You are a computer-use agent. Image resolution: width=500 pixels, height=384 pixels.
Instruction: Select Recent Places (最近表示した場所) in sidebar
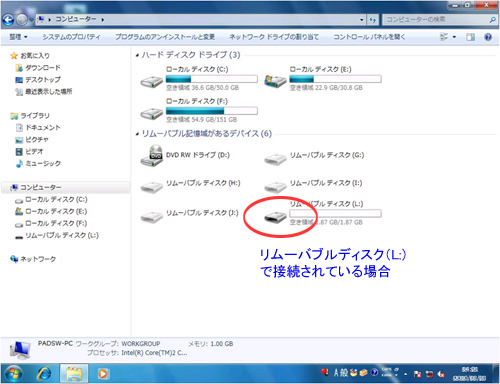point(44,92)
